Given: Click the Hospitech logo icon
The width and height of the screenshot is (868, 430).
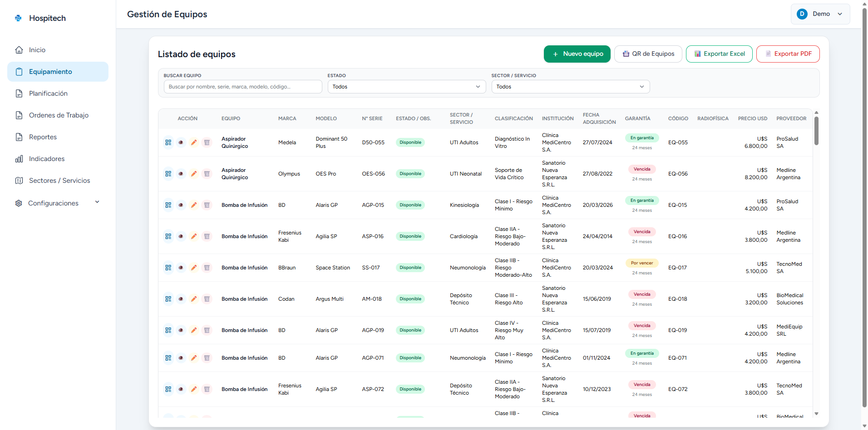Looking at the screenshot, I should [x=18, y=18].
